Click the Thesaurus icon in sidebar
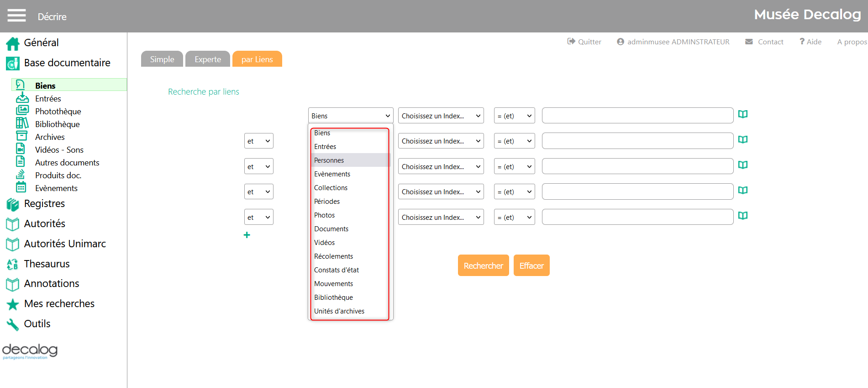The width and height of the screenshot is (868, 388). point(12,264)
